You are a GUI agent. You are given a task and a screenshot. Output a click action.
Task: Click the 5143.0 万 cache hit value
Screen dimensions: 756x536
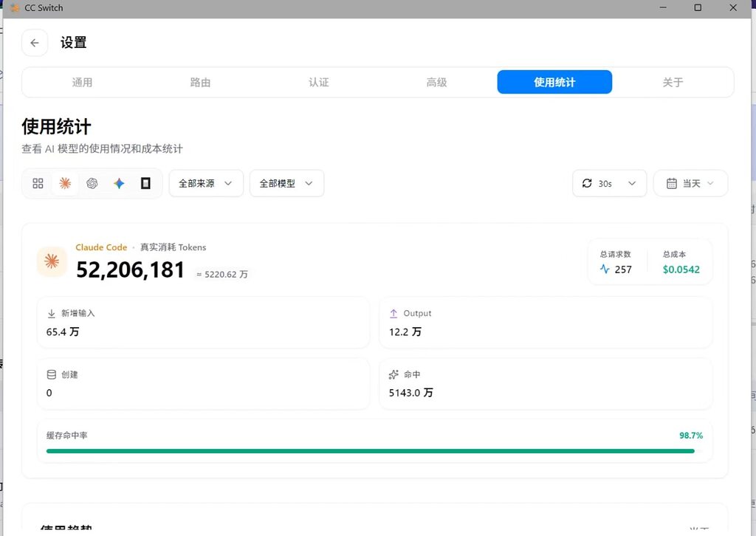click(410, 393)
